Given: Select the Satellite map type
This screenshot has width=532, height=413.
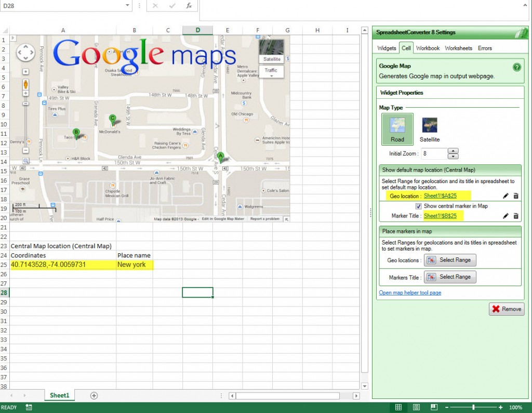Looking at the screenshot, I should [430, 129].
